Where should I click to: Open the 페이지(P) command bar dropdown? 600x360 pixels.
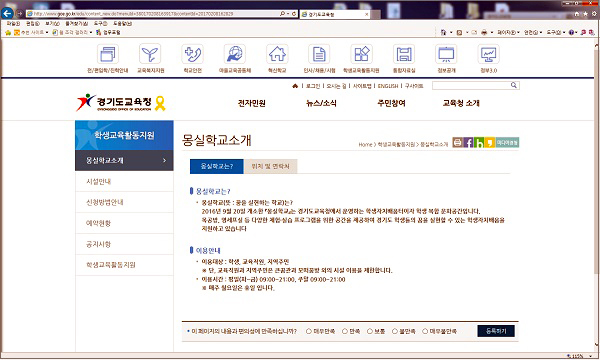(x=508, y=33)
